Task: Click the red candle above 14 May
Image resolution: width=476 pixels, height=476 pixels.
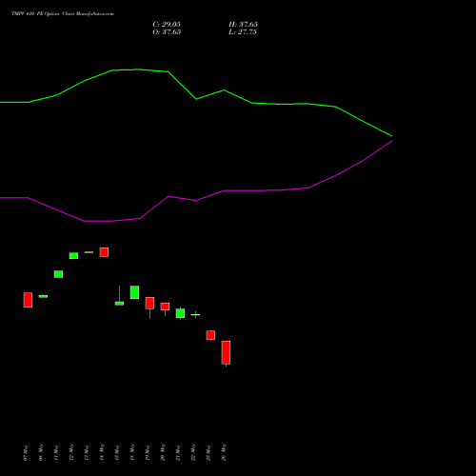Action: 104,252
